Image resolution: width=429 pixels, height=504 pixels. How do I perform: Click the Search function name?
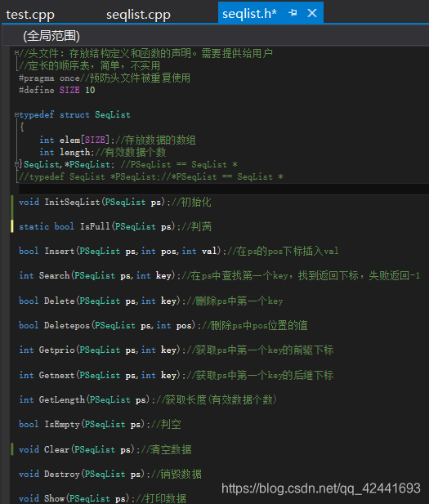(x=54, y=275)
